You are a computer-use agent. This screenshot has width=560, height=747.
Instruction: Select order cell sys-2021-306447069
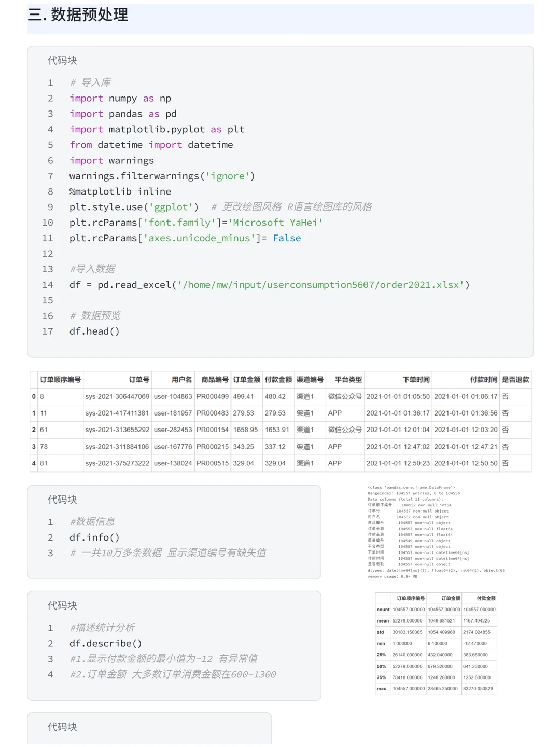117,396
